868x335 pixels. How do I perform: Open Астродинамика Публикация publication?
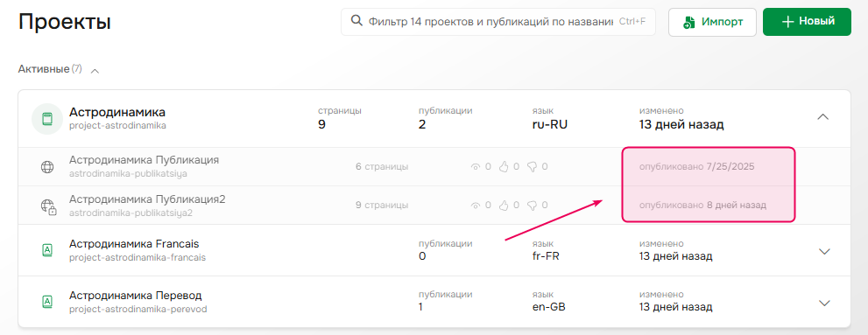[144, 160]
